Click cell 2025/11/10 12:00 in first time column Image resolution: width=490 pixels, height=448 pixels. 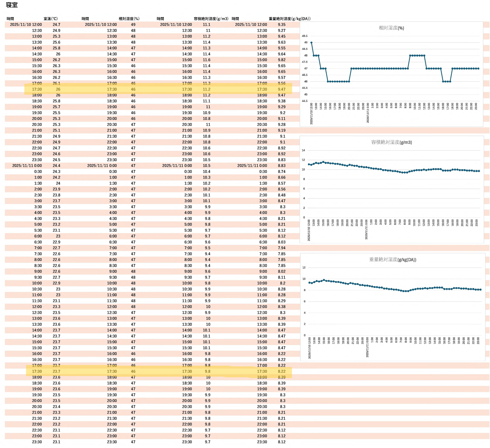26,25
